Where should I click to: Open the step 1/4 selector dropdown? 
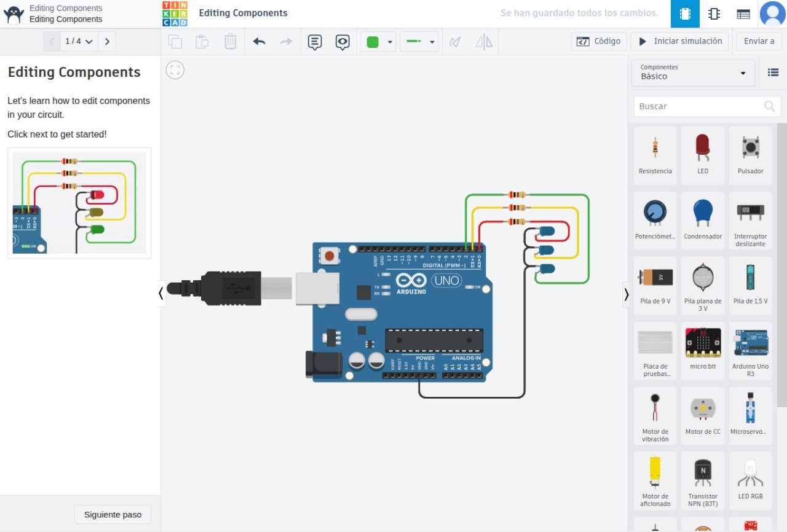(79, 41)
